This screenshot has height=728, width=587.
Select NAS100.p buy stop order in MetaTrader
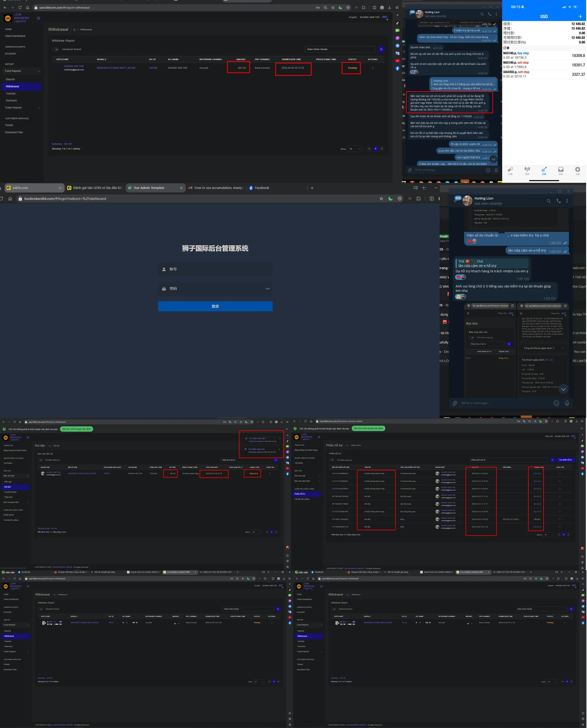click(544, 55)
